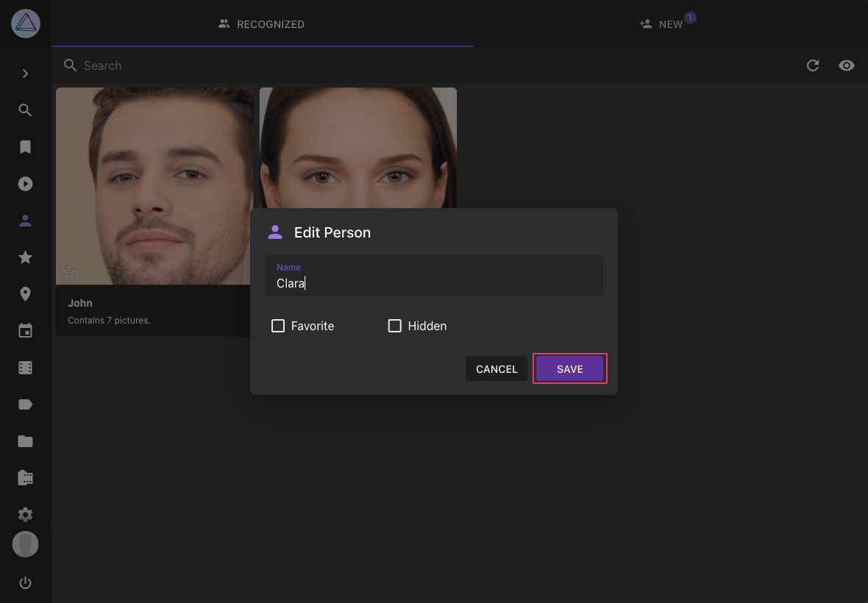
Task: Open Settings via the gear icon
Action: 25,514
